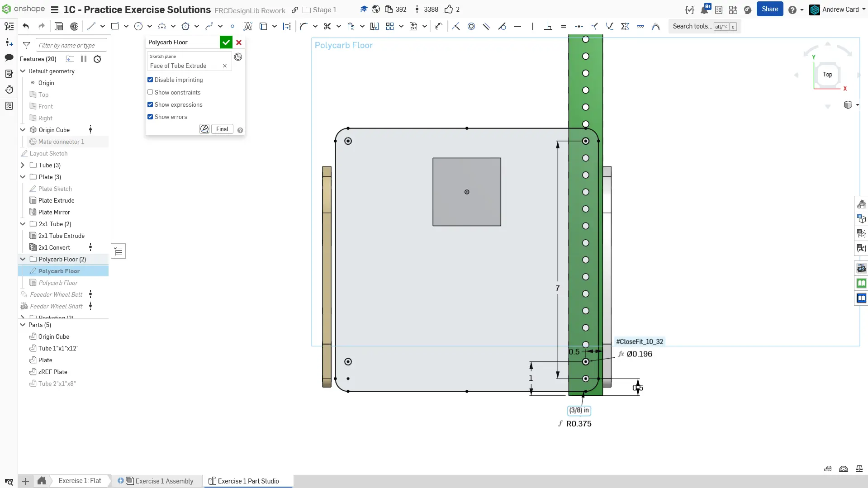Image resolution: width=868 pixels, height=488 pixels.
Task: Click the Undo arrow in toolbar
Action: click(26, 26)
